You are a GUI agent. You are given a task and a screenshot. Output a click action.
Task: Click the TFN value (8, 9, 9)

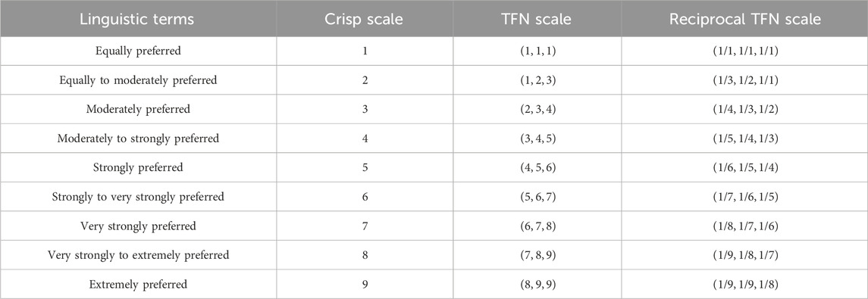click(x=537, y=285)
